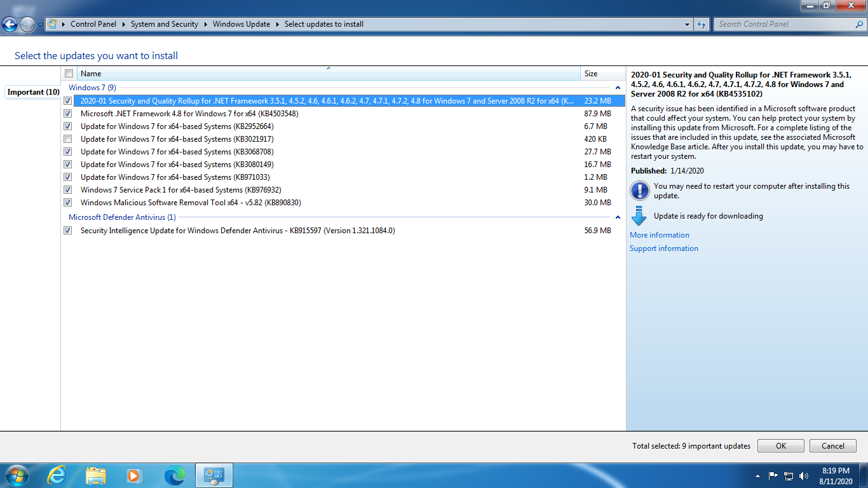Uncheck Malicious Software Removal Tool checkbox
Viewport: 868px width, 488px height.
coord(68,203)
